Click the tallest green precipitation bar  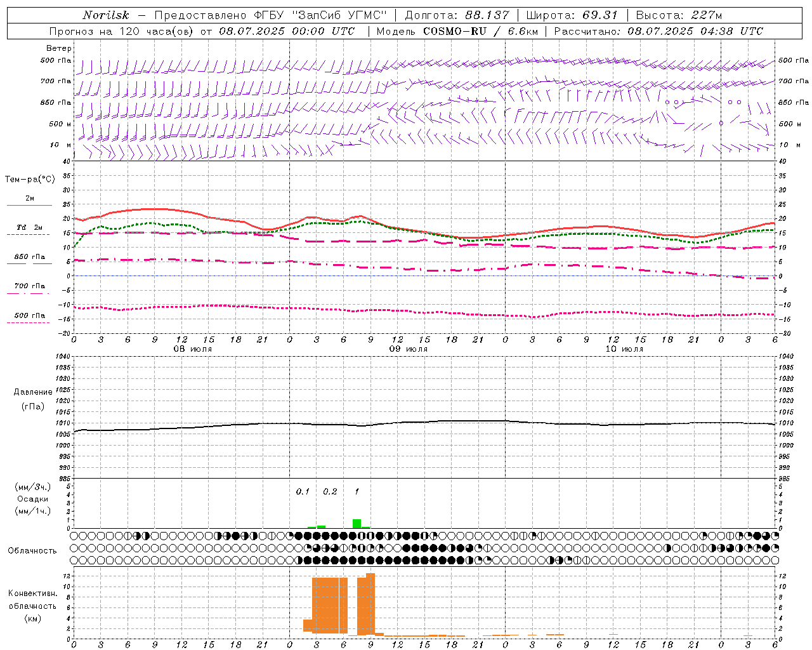(357, 524)
